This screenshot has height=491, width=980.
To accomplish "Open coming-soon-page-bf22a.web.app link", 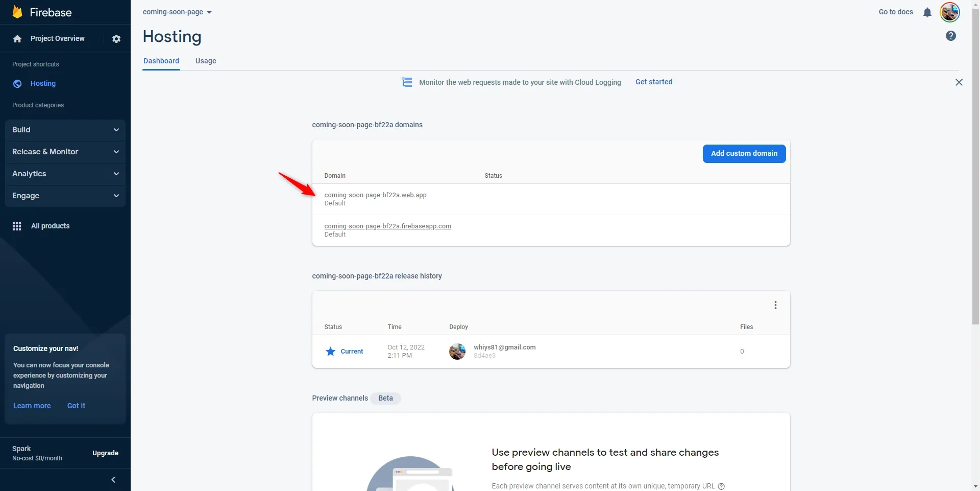I will click(x=375, y=195).
